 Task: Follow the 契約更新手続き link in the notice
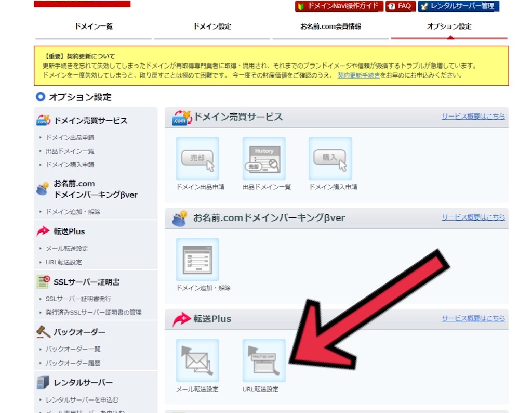click(358, 75)
